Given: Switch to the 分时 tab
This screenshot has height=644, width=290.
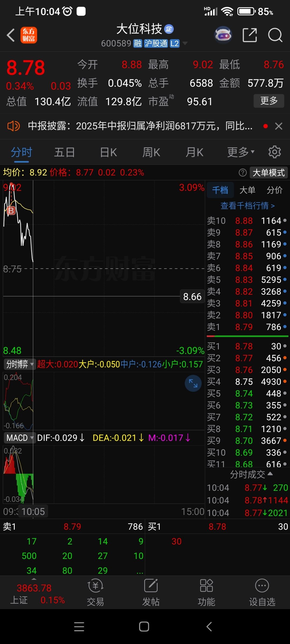Looking at the screenshot, I should [x=21, y=152].
